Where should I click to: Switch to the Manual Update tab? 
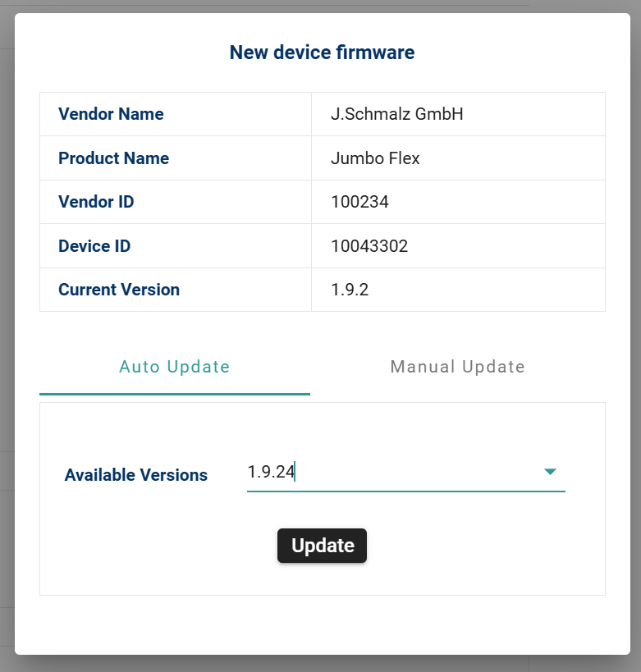pos(457,367)
